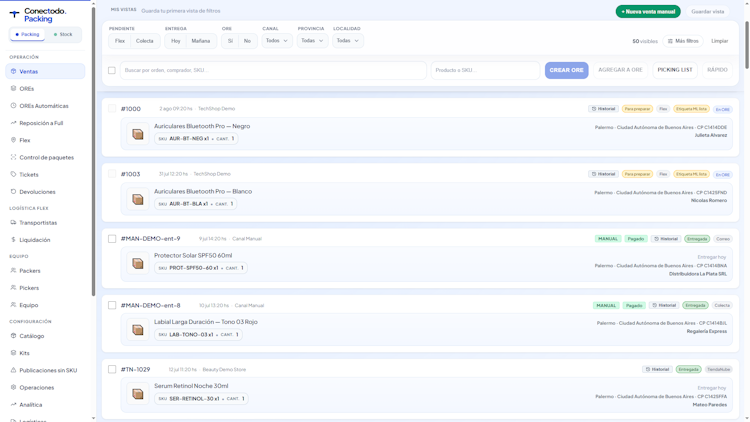Open Historial for order #1000
The height and width of the screenshot is (422, 750).
point(603,109)
